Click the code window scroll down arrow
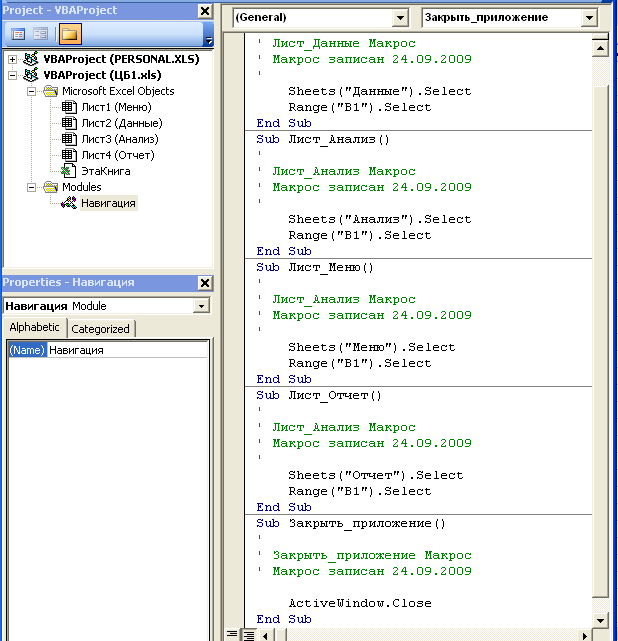The width and height of the screenshot is (618, 641). coord(600,621)
